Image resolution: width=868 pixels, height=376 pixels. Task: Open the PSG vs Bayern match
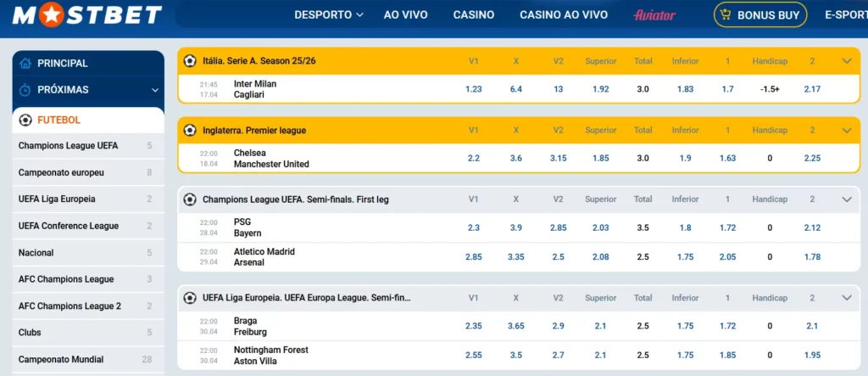coord(248,227)
